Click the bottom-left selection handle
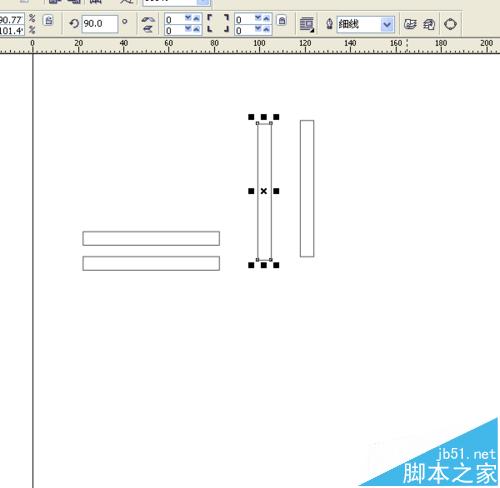 tap(251, 265)
